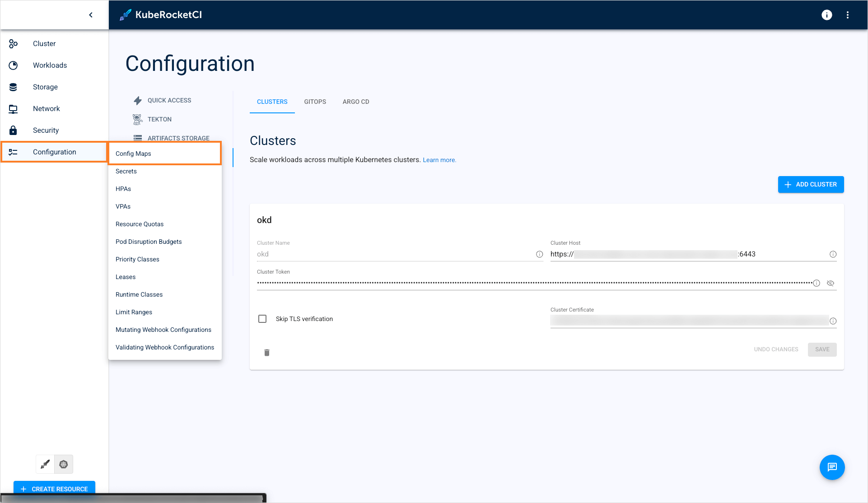Toggle Cluster Token visibility eye icon
The image size is (868, 503).
pyautogui.click(x=830, y=283)
